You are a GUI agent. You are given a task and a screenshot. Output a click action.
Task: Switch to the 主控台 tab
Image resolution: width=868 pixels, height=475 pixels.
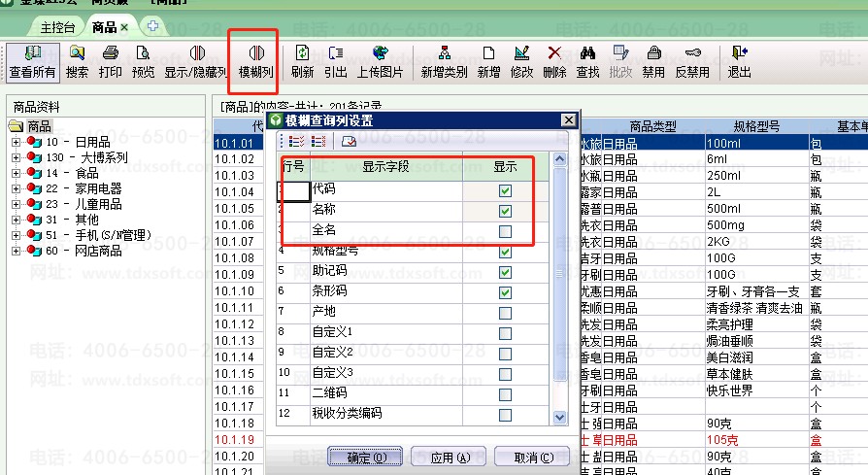[57, 26]
